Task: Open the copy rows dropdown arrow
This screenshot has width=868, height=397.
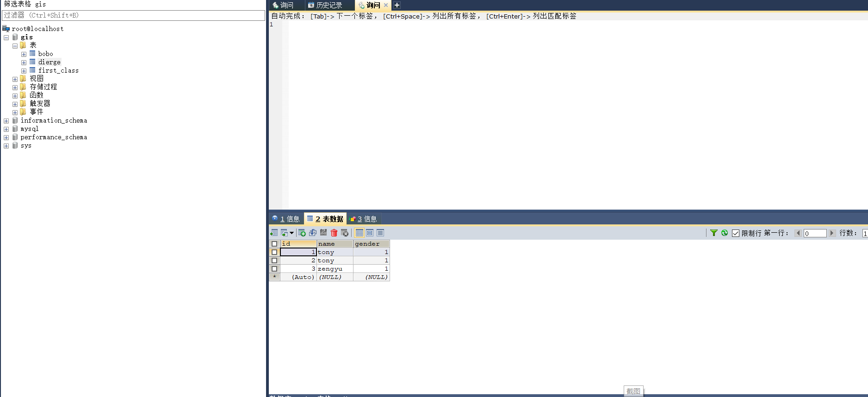Action: point(291,233)
